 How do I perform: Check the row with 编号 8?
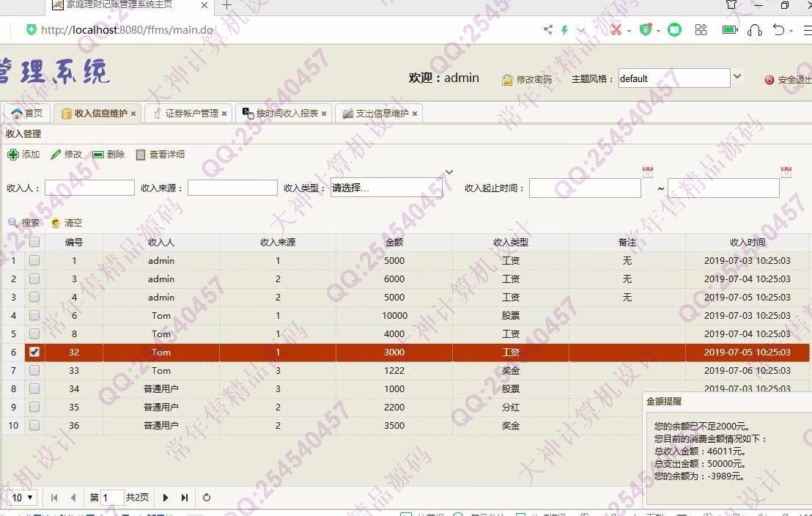pyautogui.click(x=34, y=333)
